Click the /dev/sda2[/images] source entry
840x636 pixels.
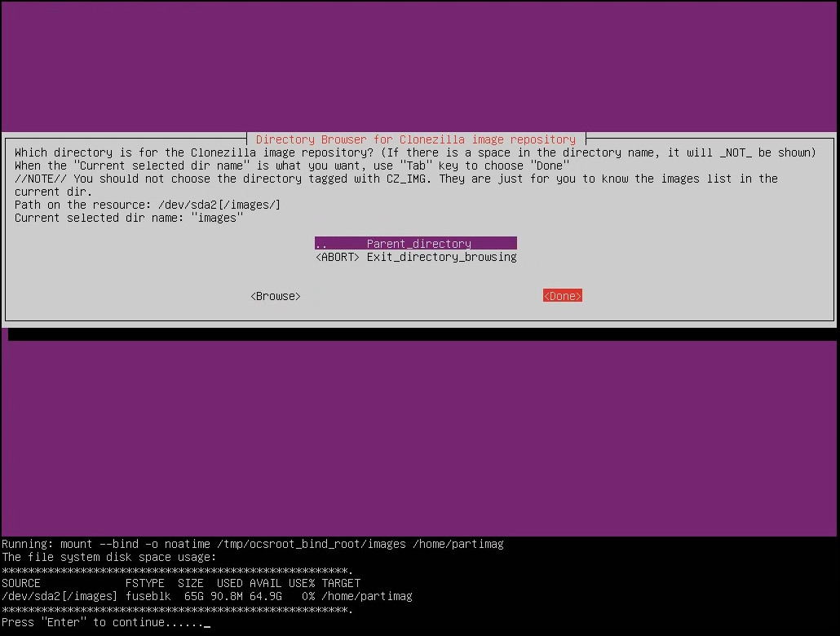click(60, 596)
